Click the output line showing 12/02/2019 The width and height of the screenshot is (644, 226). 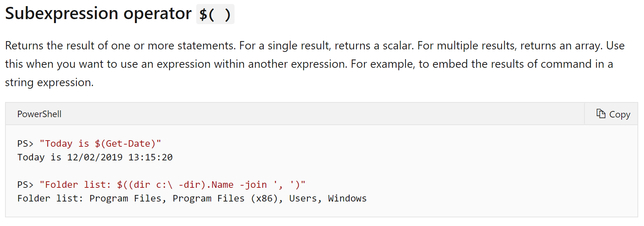[95, 157]
